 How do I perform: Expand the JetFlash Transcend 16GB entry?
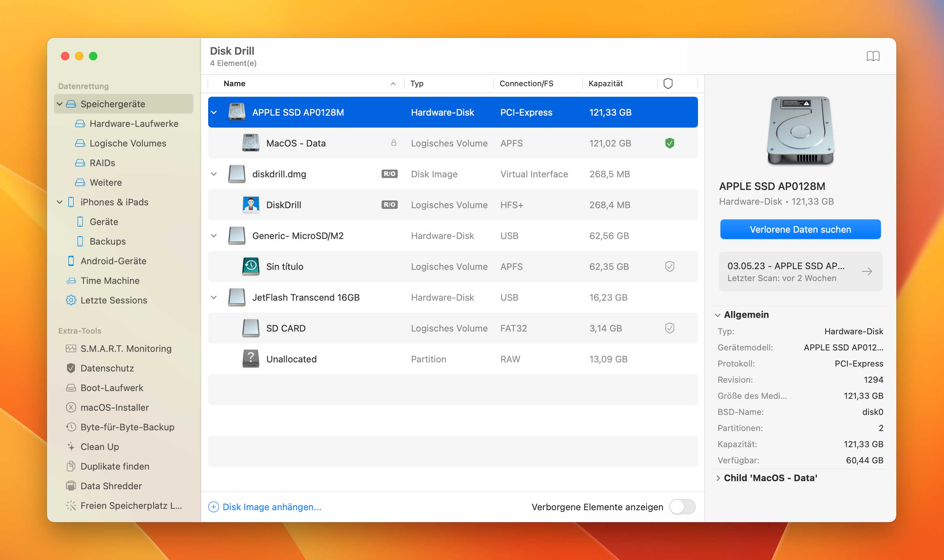coord(214,297)
